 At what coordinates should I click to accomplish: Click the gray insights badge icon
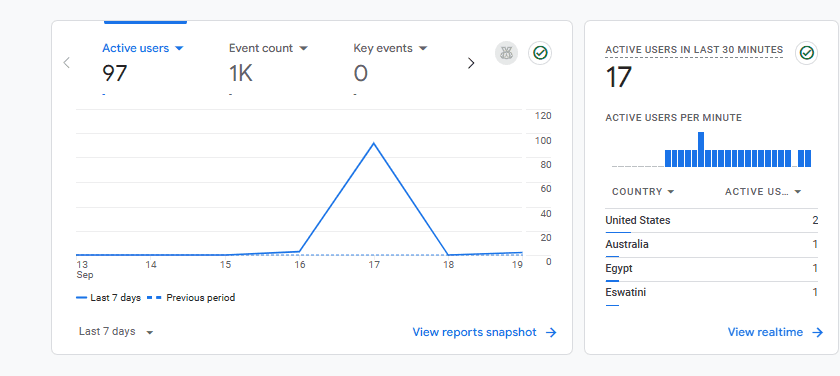pyautogui.click(x=506, y=53)
